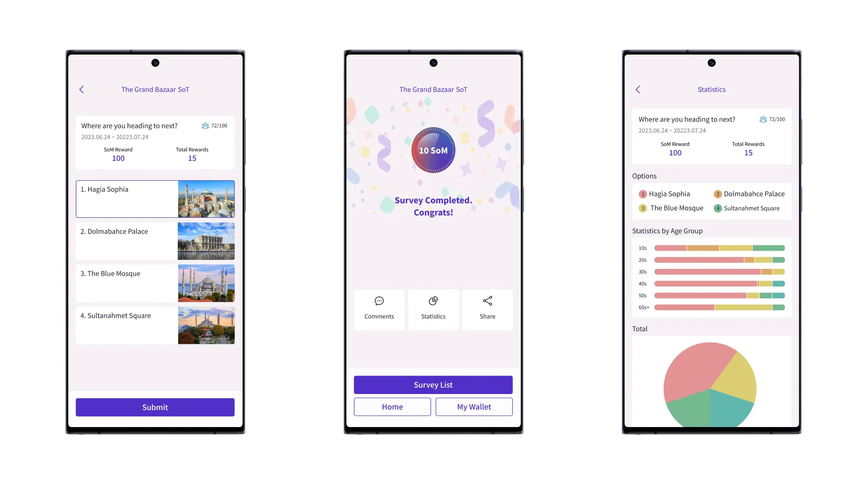Open Statistics panel from completion screen

[434, 307]
